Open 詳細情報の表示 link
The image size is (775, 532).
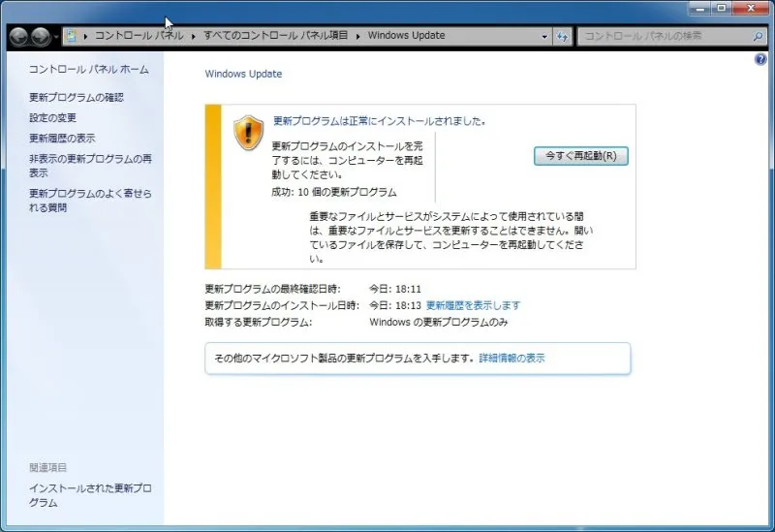511,358
